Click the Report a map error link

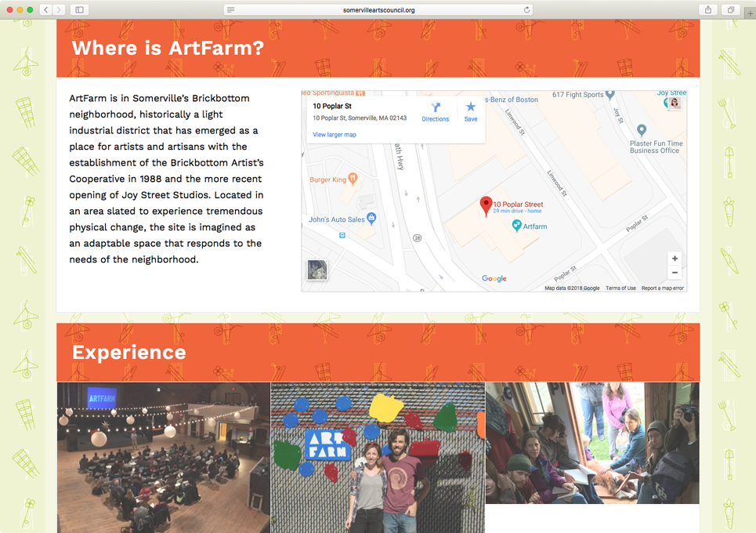point(660,288)
